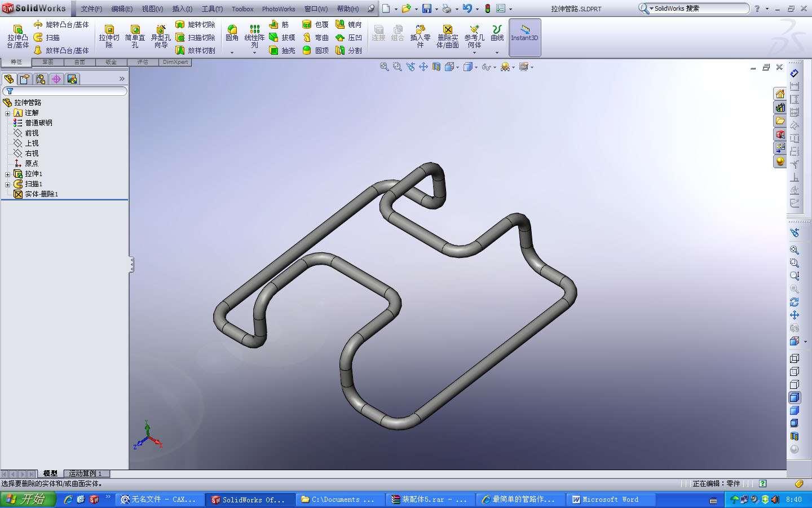Expand the 扫描1 feature node
This screenshot has width=812, height=508.
(8, 185)
